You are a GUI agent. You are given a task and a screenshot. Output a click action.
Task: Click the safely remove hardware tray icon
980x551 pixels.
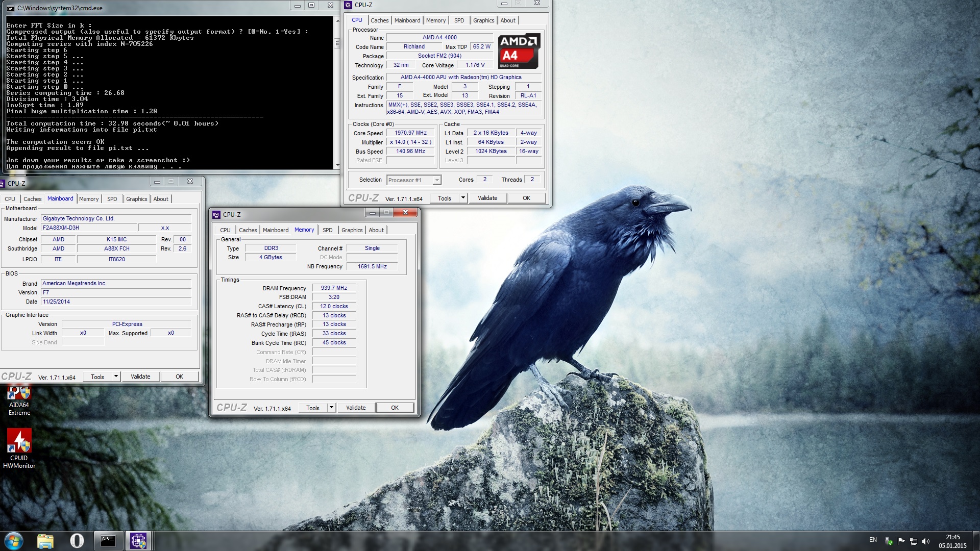pyautogui.click(x=889, y=541)
